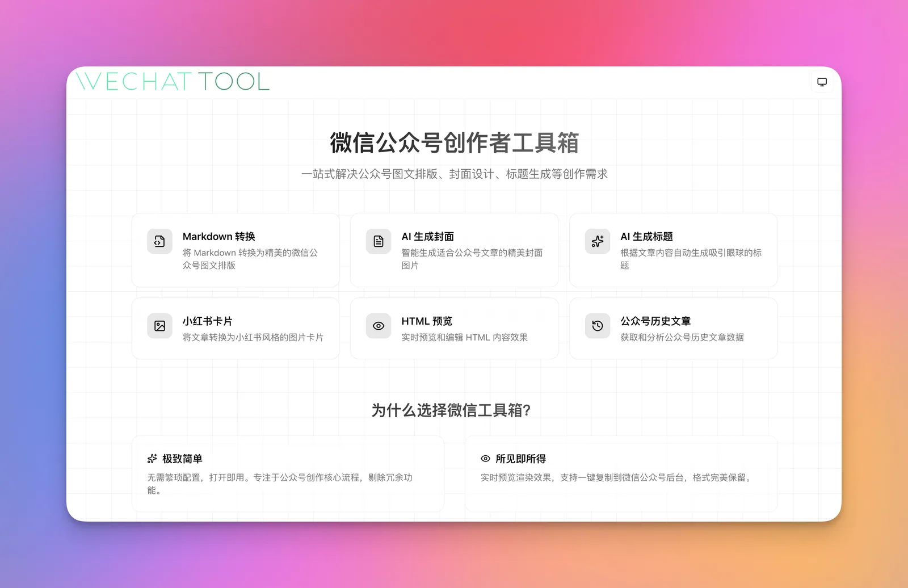
Task: Click the sparkles icon beside 极致简单
Action: (152, 459)
